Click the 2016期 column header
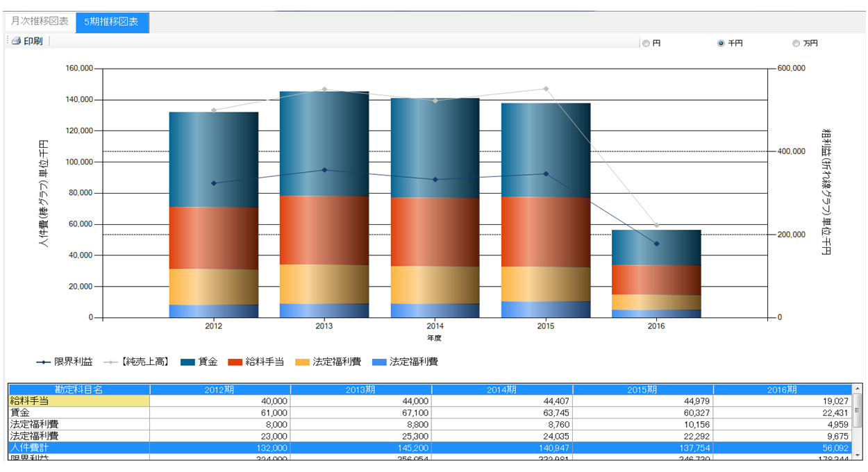Viewport: 868px width, 472px height. click(x=781, y=390)
